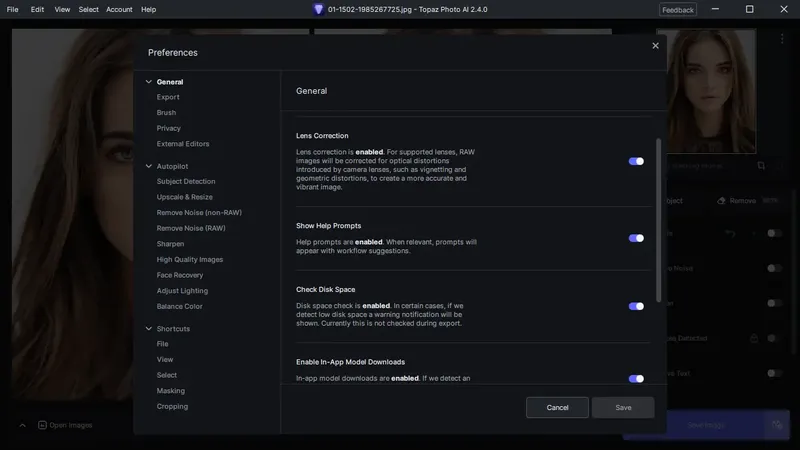800x450 pixels.
Task: Click the Feedback button
Action: click(x=677, y=9)
